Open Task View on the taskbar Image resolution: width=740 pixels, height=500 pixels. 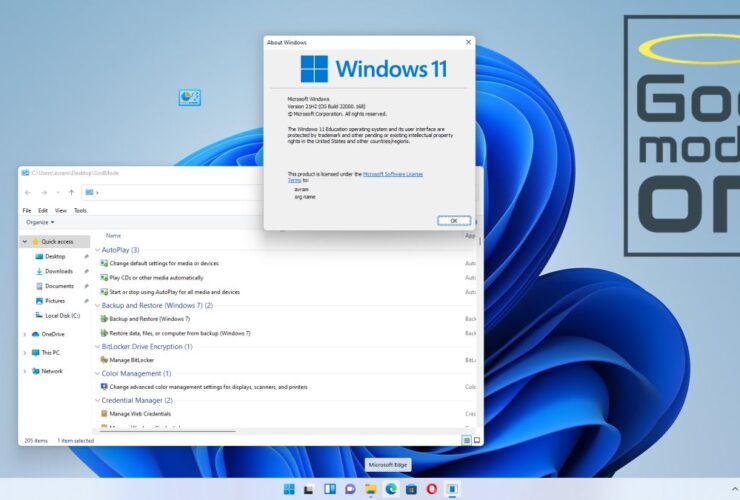coord(309,490)
